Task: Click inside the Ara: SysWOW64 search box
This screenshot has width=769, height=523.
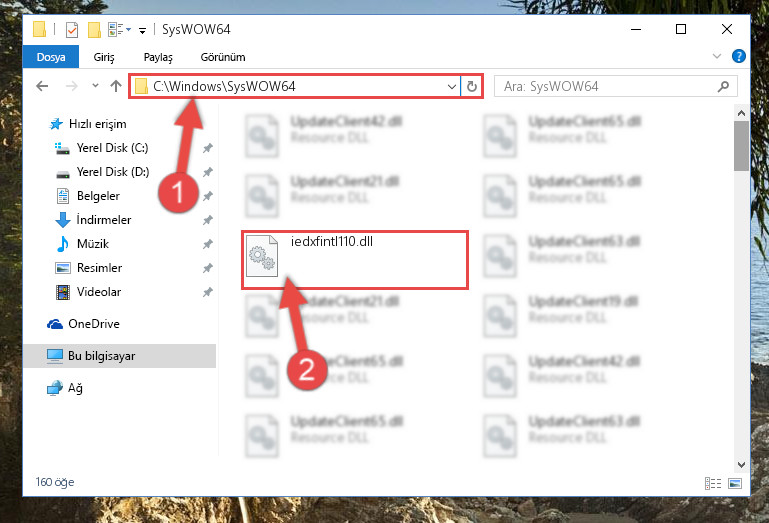Action: click(x=608, y=87)
